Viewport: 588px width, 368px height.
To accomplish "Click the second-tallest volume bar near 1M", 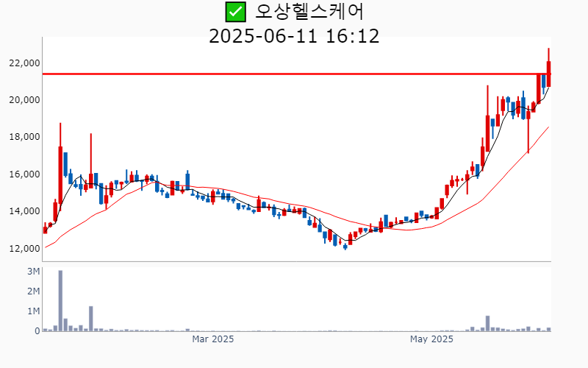I will (90, 319).
